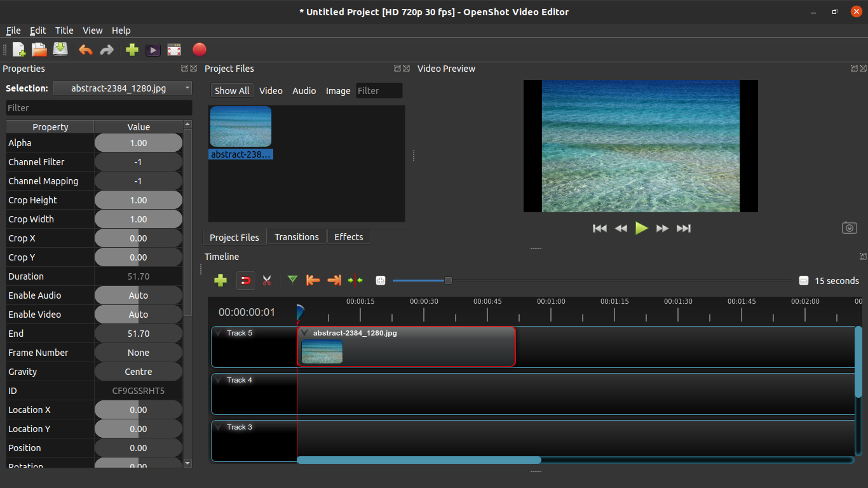Collapse Track 5 using its arrow
Image resolution: width=868 pixels, height=488 pixels.
(219, 332)
